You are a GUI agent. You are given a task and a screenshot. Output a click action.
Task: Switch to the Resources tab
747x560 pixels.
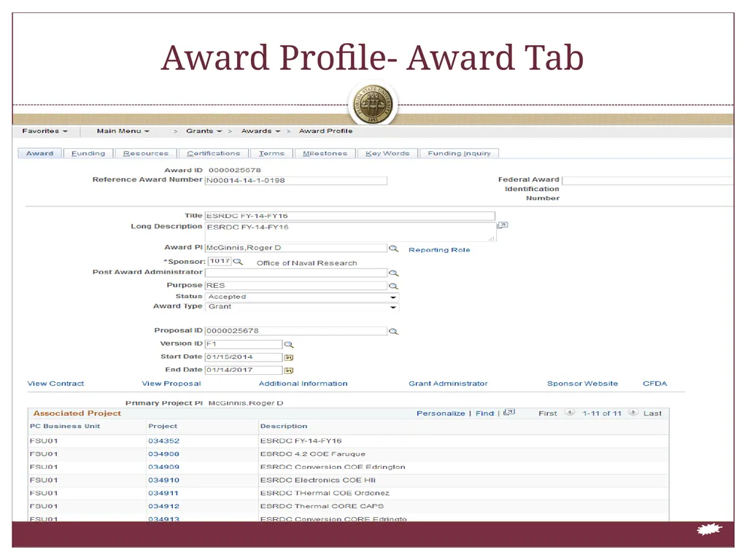tap(146, 153)
